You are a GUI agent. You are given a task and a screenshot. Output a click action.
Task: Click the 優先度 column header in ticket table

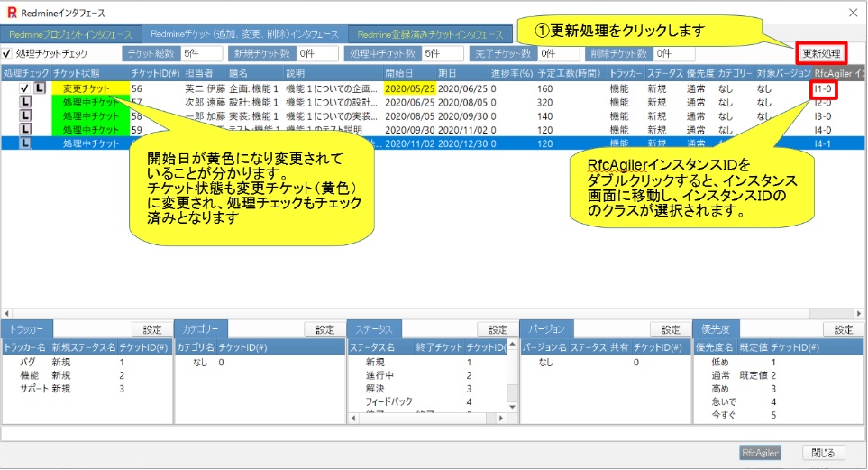pyautogui.click(x=700, y=73)
